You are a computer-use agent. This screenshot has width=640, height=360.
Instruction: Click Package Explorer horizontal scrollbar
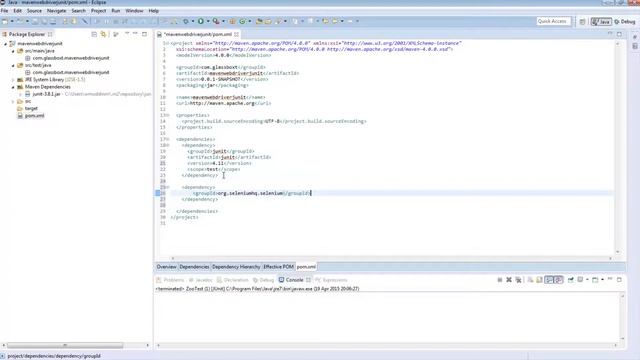tap(65, 345)
